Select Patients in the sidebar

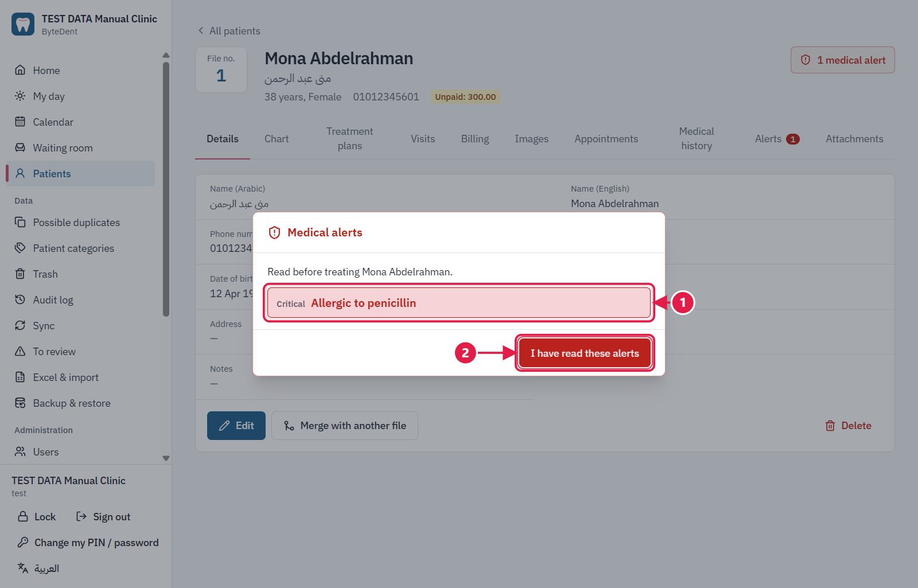pos(80,173)
